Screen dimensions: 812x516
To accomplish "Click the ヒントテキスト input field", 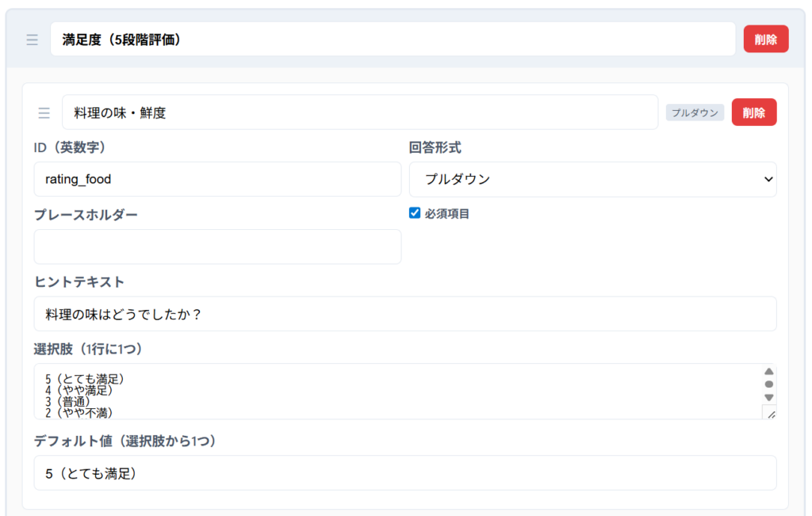I will tap(404, 314).
